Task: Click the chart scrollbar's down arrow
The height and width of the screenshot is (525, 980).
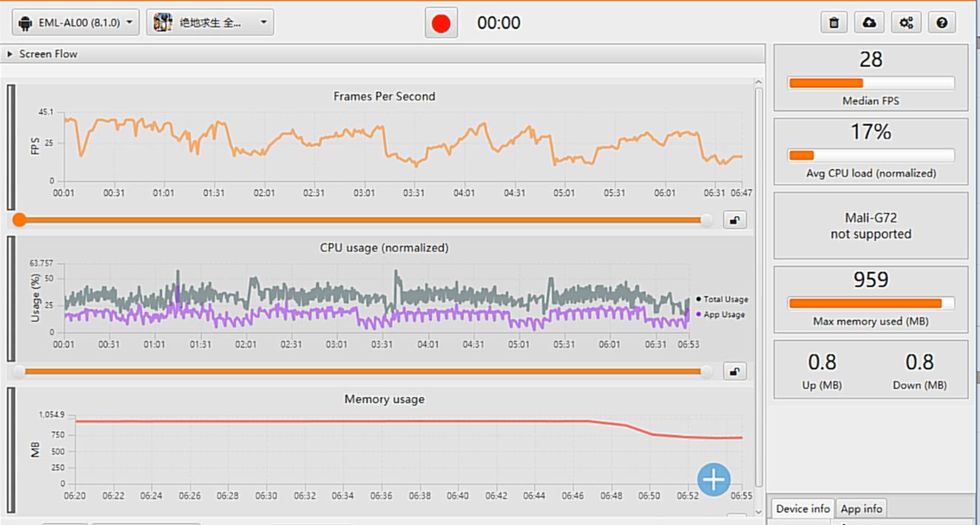Action: tap(758, 512)
